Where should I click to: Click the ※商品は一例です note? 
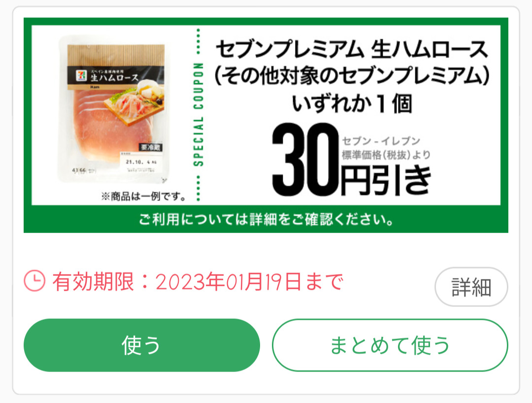coord(143,196)
